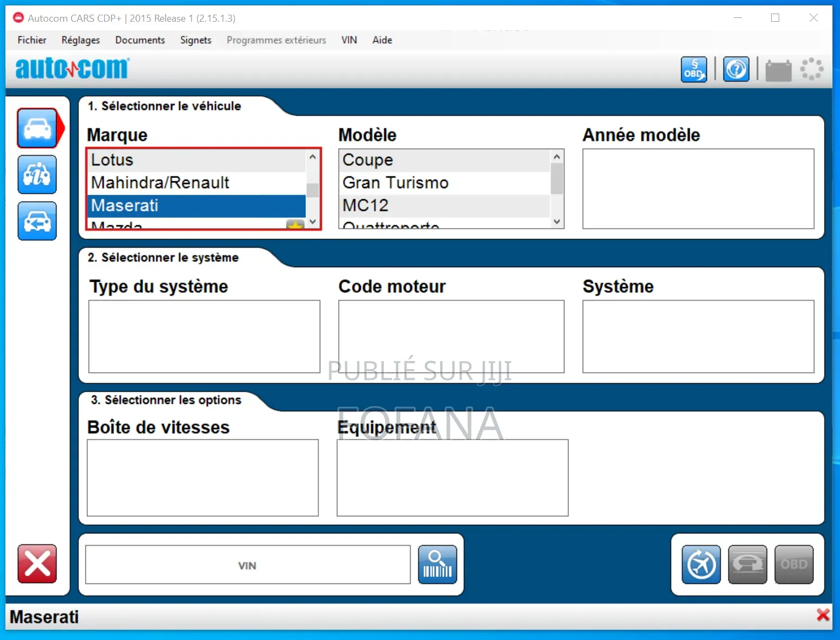Open the VIN menu
840x640 pixels.
click(349, 40)
